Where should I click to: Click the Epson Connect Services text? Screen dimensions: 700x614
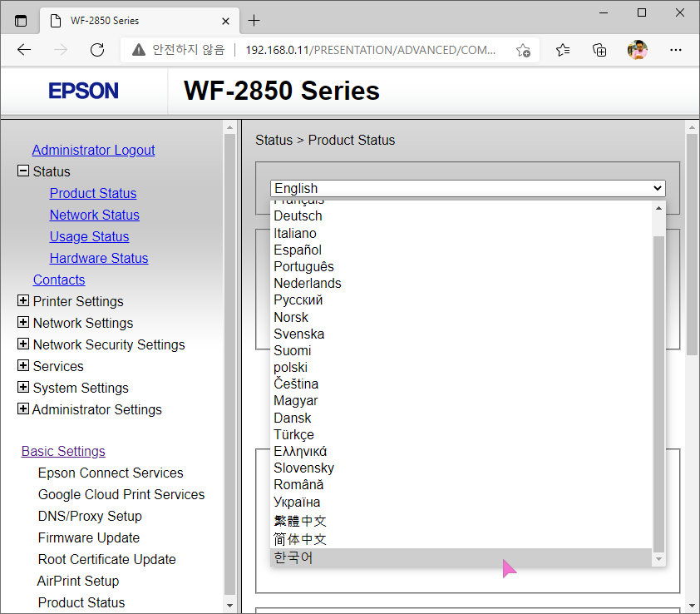(x=111, y=473)
